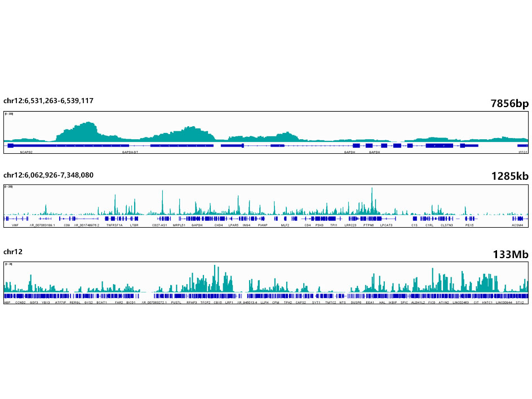
Task: Click the LRP1 gene label
Action: point(229,303)
